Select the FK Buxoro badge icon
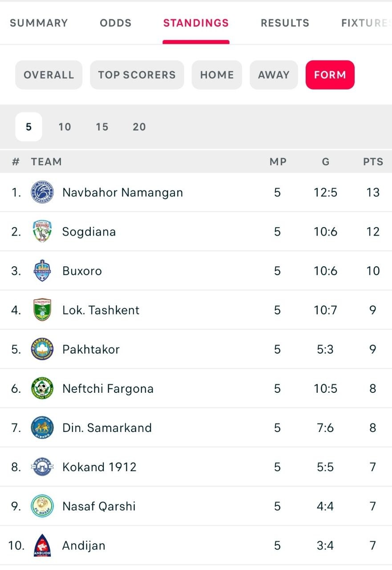This screenshot has width=392, height=570. [x=42, y=271]
